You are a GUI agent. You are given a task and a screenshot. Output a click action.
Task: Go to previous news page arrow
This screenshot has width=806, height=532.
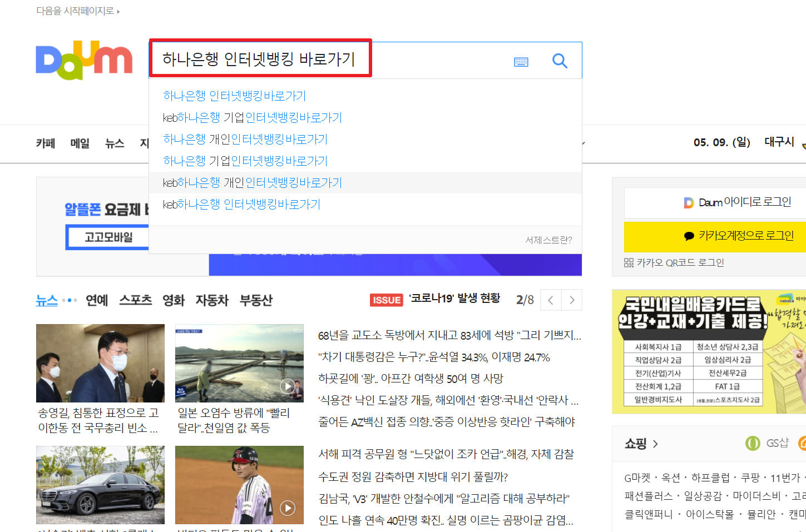[551, 300]
